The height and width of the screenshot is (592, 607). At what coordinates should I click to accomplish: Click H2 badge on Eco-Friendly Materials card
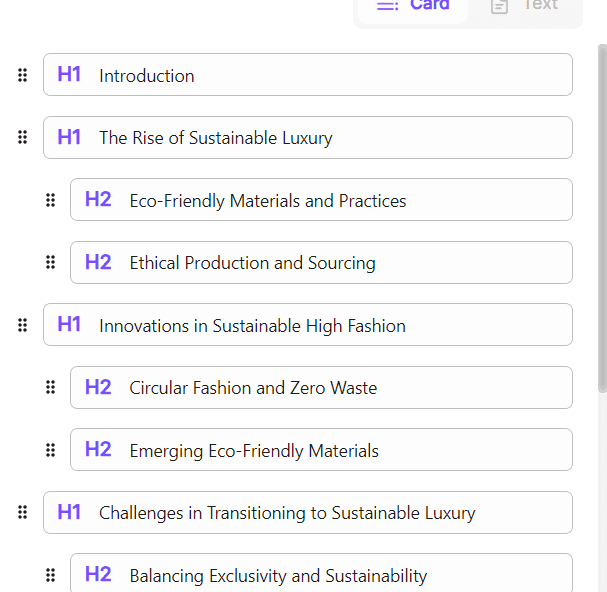[98, 200]
